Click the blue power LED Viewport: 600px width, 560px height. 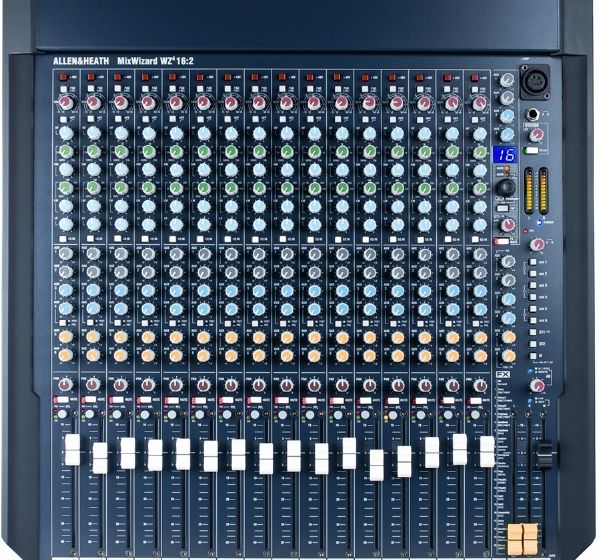point(540,222)
